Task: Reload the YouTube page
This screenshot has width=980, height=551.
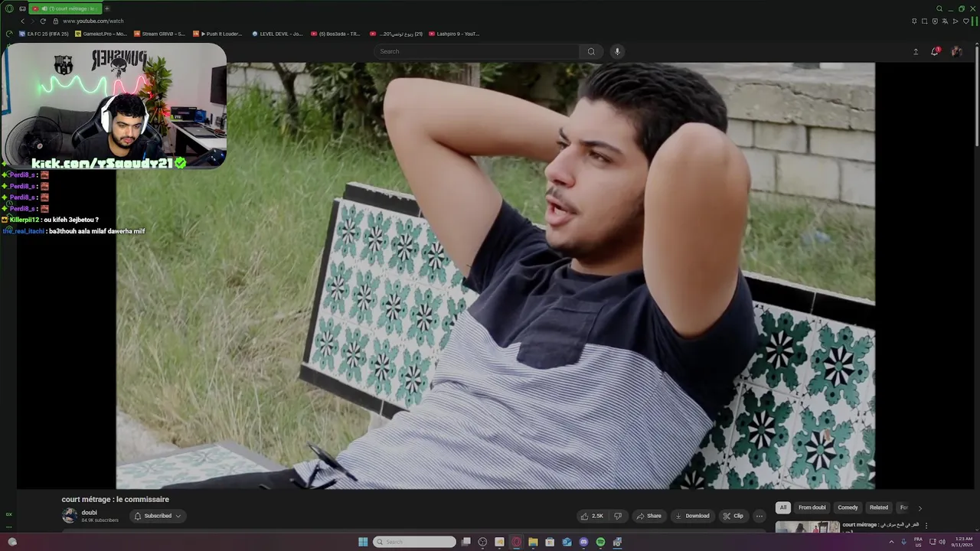Action: pyautogui.click(x=43, y=21)
